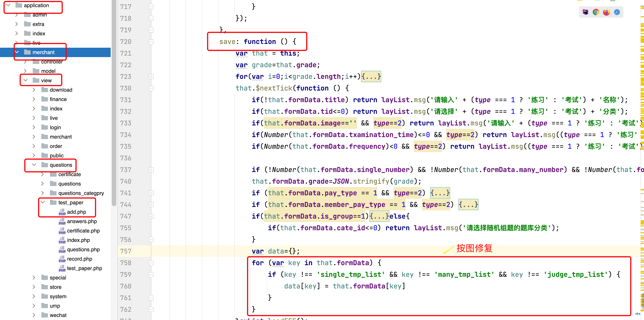Image resolution: width=644 pixels, height=320 pixels.
Task: Expand folded block at line 747
Action: click(151, 216)
